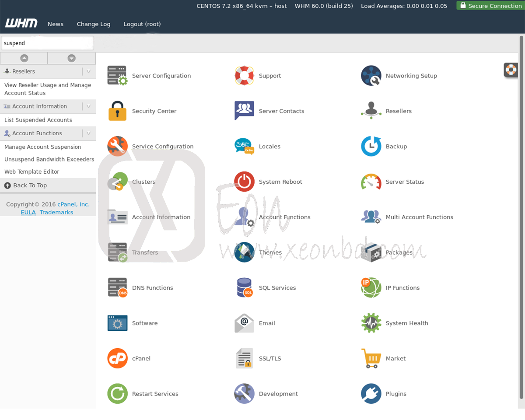Open the Market shopping cart icon
Screen dimensions: 525x420
coord(371,358)
